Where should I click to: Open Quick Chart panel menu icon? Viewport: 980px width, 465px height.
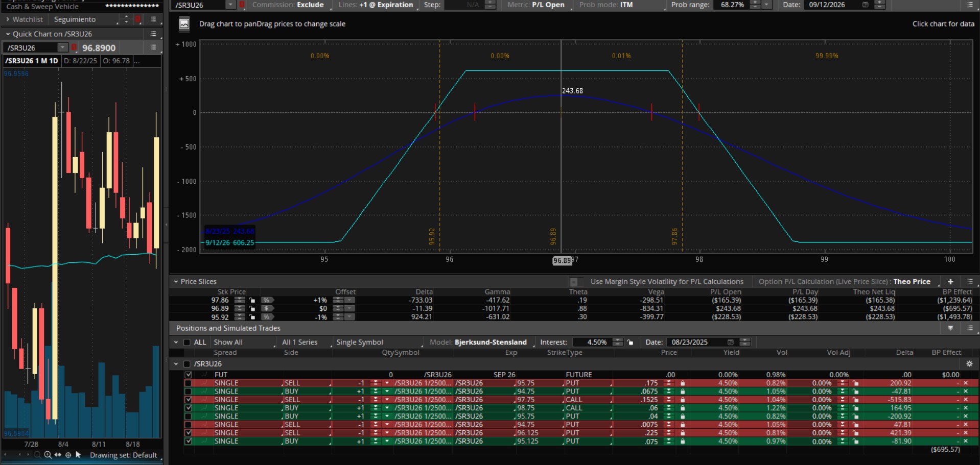[153, 34]
